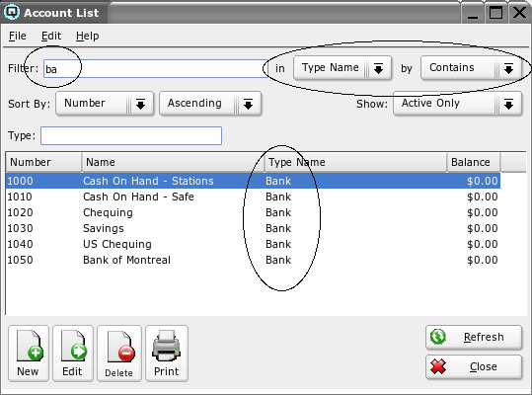
Task: Click the Delete account icon button
Action: coord(119,354)
